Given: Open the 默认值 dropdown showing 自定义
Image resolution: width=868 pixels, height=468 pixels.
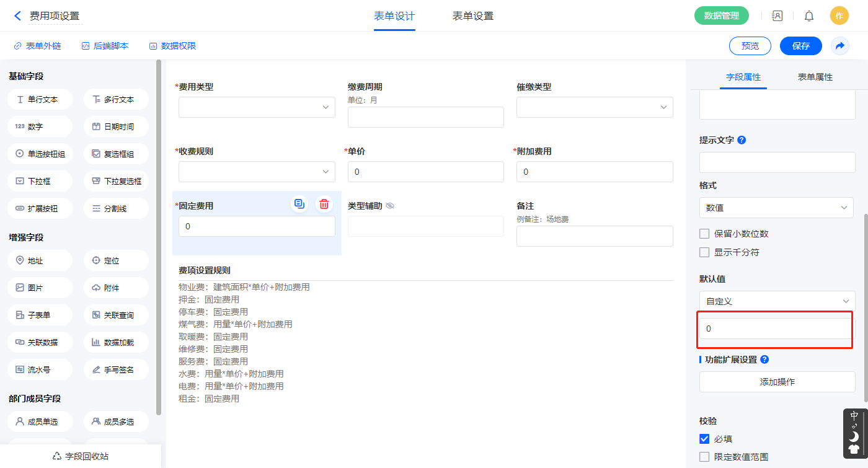Looking at the screenshot, I should pos(776,301).
